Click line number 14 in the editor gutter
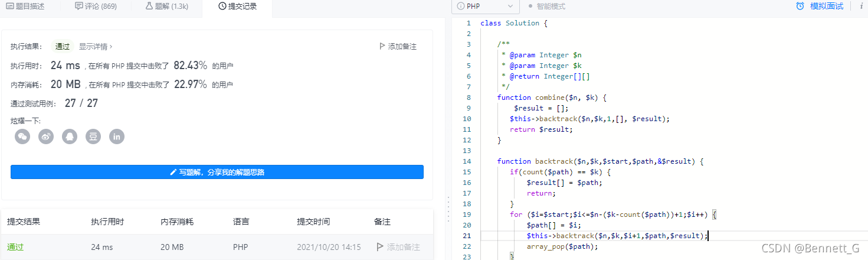This screenshot has height=260, width=868. [467, 161]
